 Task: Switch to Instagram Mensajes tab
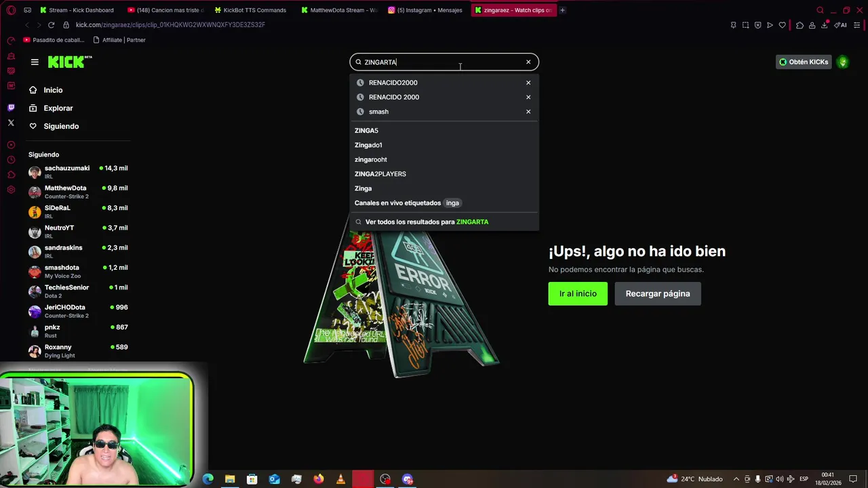(x=426, y=10)
